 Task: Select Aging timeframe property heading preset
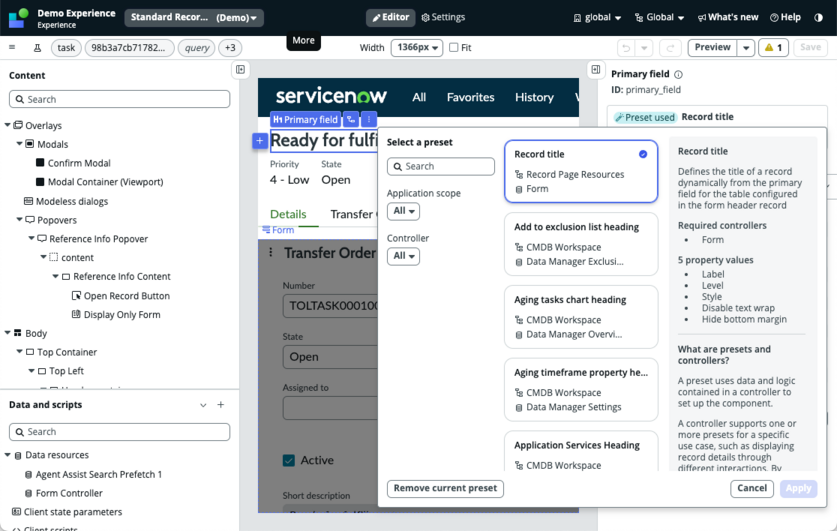(581, 390)
